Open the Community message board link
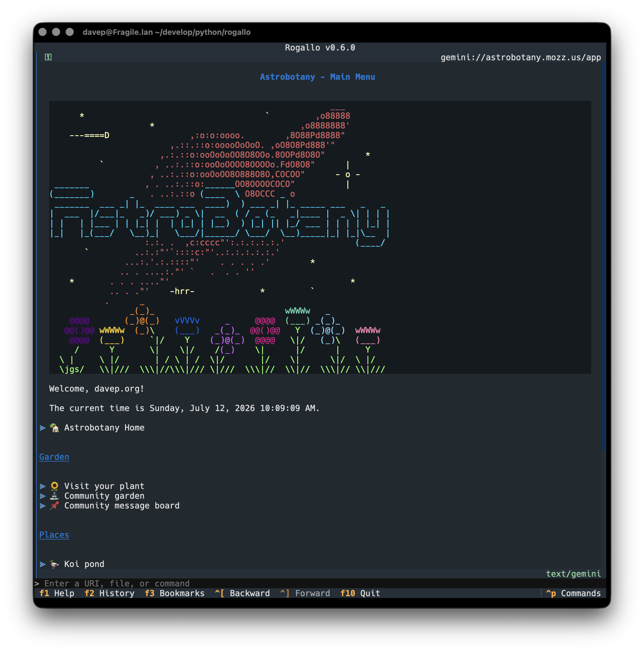The height and width of the screenshot is (652, 644). tap(122, 506)
